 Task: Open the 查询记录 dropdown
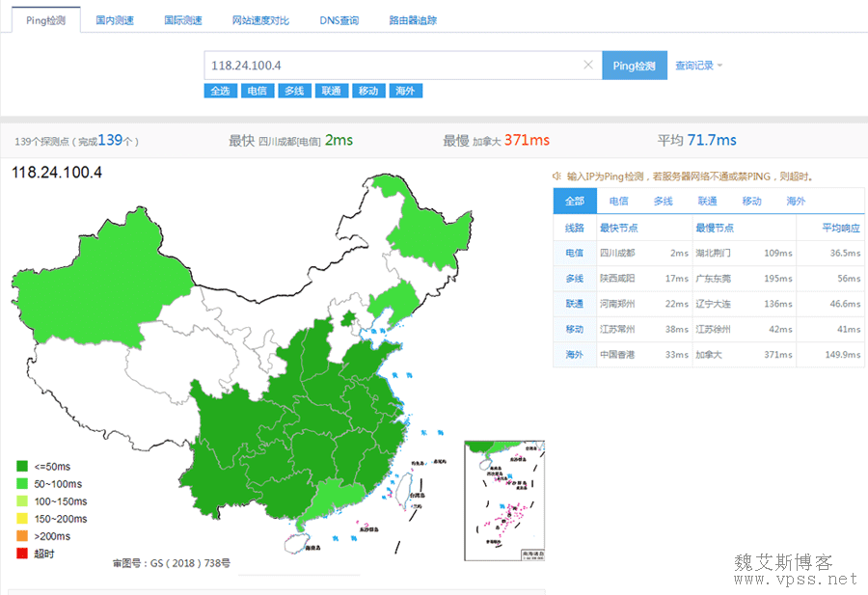698,66
